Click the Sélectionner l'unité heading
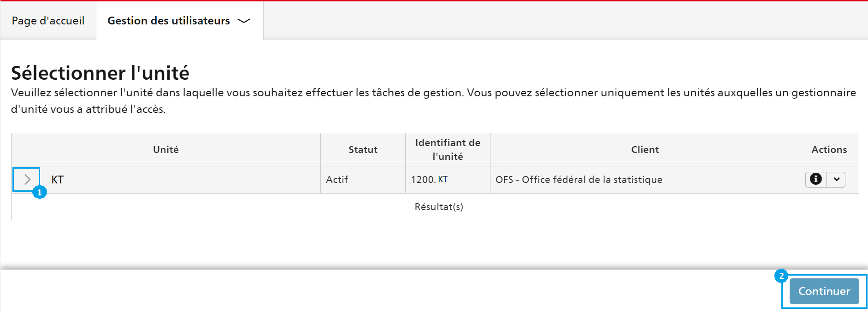 (x=100, y=73)
